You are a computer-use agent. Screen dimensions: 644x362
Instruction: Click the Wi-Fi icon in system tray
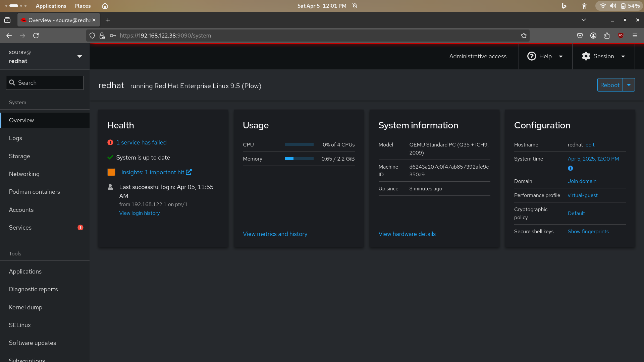pos(603,6)
